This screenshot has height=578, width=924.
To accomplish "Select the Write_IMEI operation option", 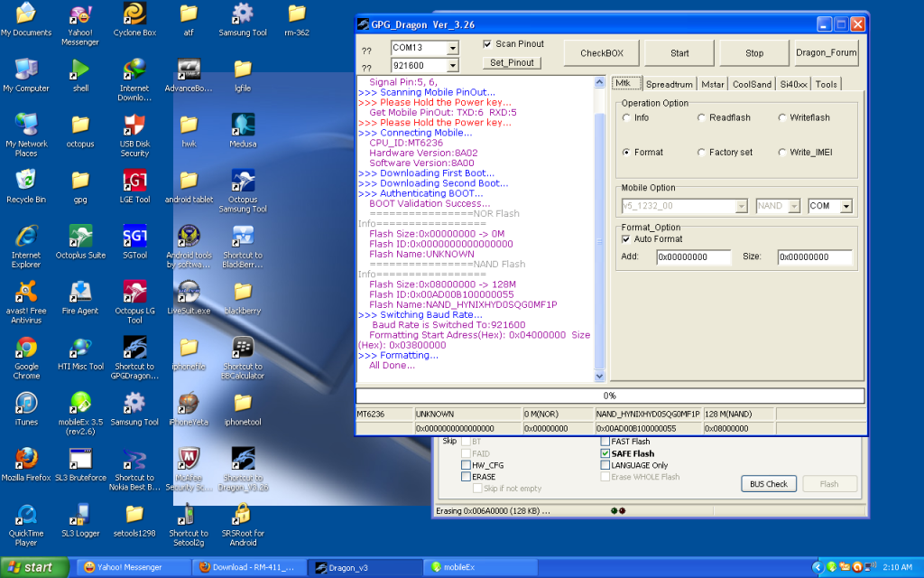I will (x=782, y=152).
